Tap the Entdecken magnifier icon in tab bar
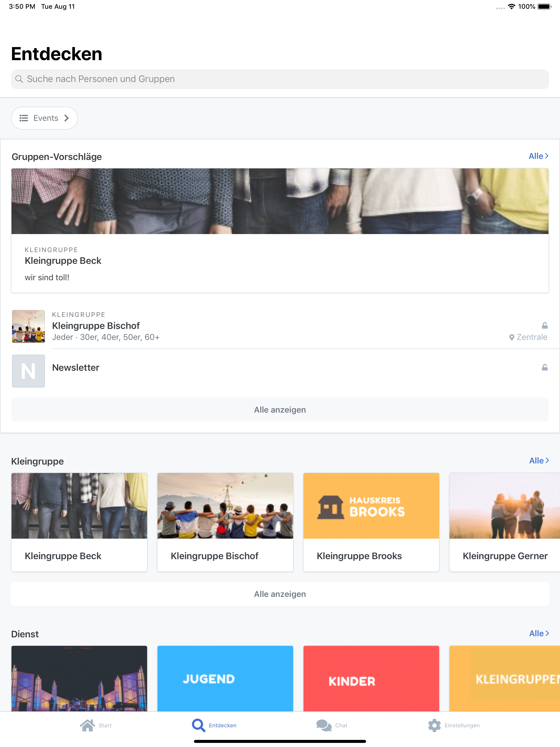The image size is (560, 747). click(198, 725)
